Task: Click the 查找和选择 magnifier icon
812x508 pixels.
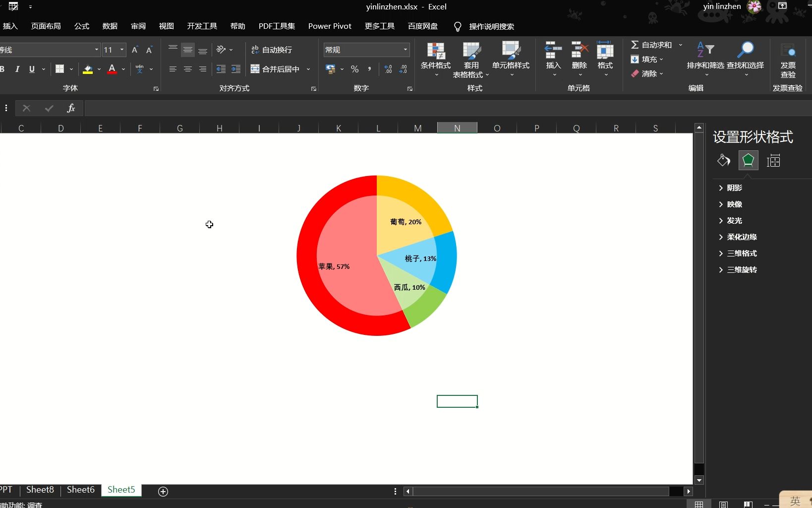Action: coord(746,50)
